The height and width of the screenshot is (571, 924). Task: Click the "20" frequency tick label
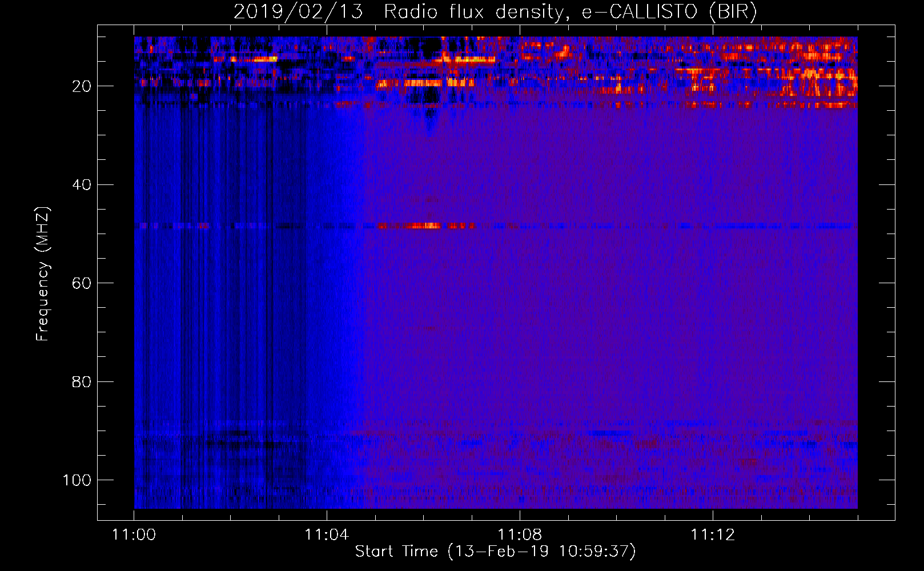click(82, 86)
